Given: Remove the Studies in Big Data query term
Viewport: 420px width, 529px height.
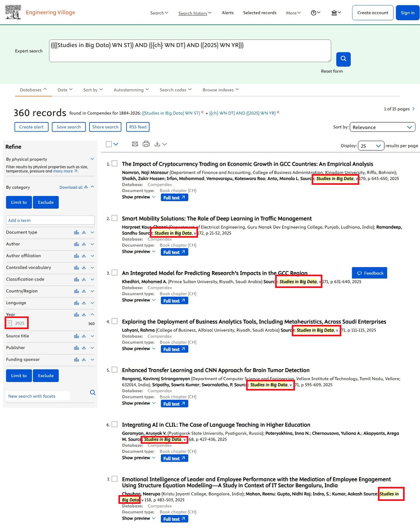Looking at the screenshot, I should (202, 112).
